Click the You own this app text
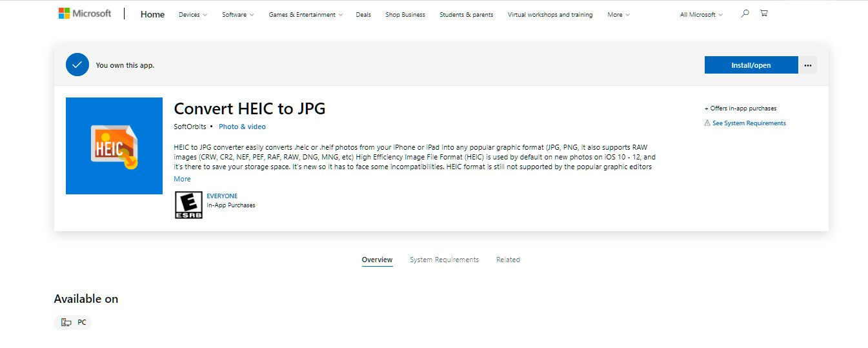 tap(125, 65)
